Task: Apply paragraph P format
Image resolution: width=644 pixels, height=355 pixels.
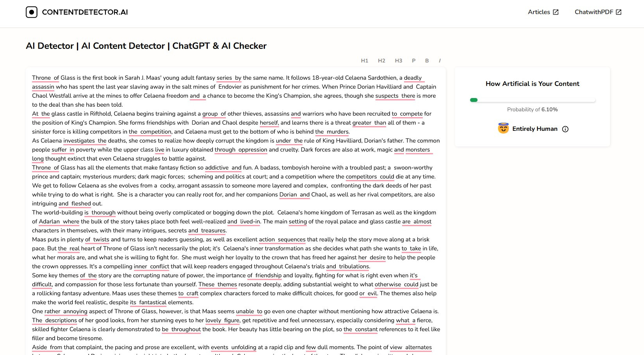Action: [413, 61]
